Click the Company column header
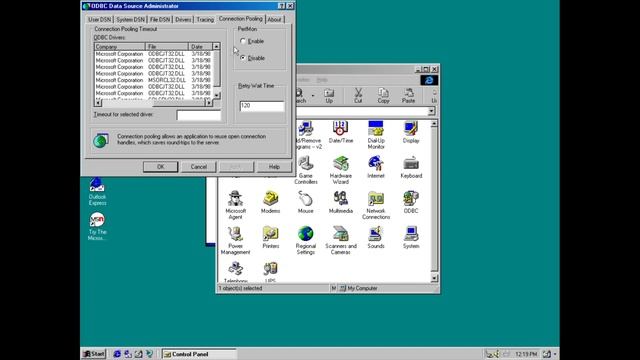 (x=120, y=47)
